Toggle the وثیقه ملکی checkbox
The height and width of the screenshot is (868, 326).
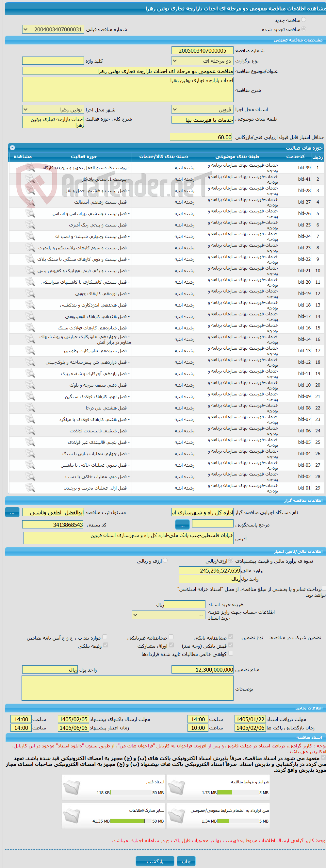pos(106,645)
